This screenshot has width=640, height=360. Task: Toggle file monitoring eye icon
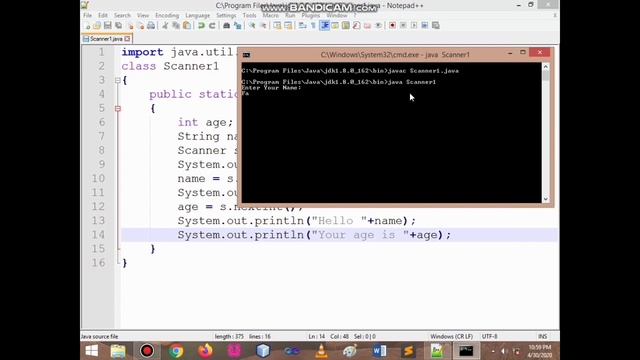[378, 26]
